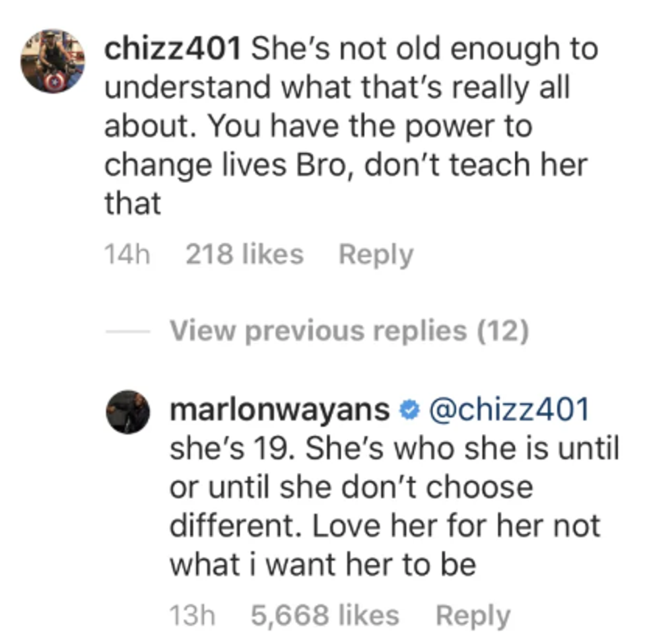Open chizz401's profile picture
The height and width of the screenshot is (644, 647).
pos(53,61)
